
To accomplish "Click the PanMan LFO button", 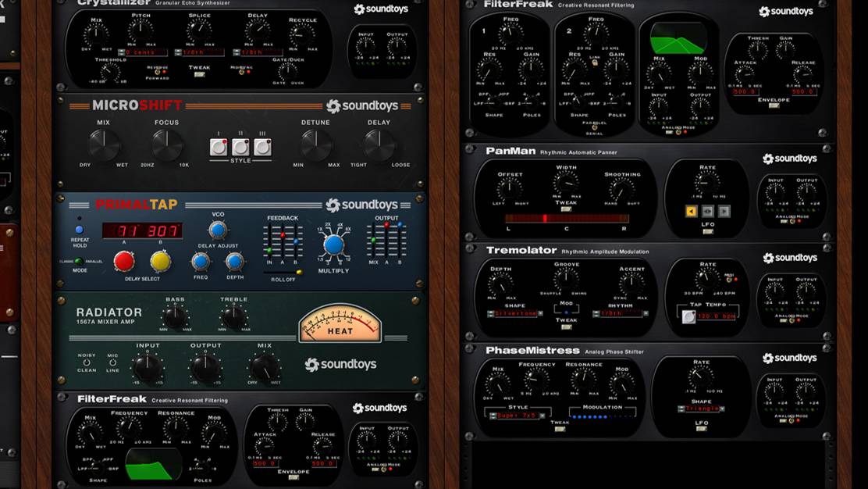I will coord(707,231).
